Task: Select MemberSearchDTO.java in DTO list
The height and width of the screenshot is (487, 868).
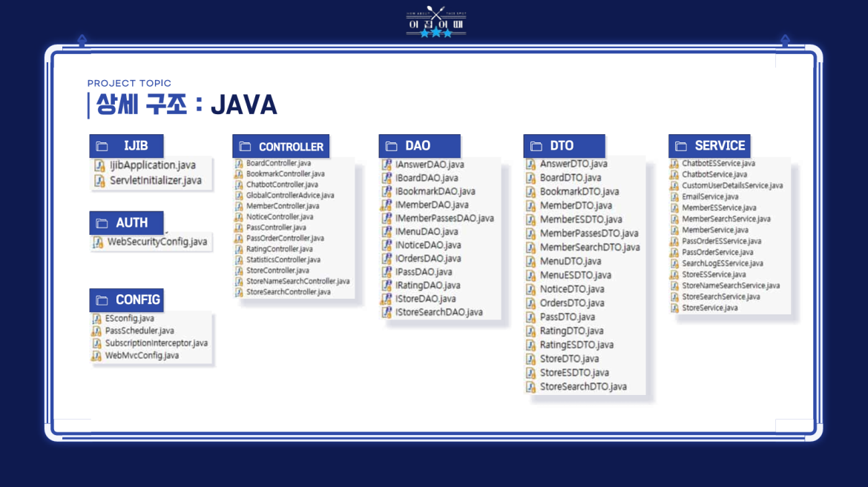Action: click(x=590, y=248)
